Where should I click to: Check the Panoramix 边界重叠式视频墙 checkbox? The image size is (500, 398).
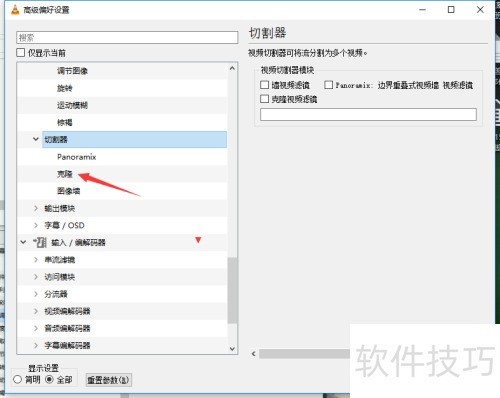[x=328, y=85]
